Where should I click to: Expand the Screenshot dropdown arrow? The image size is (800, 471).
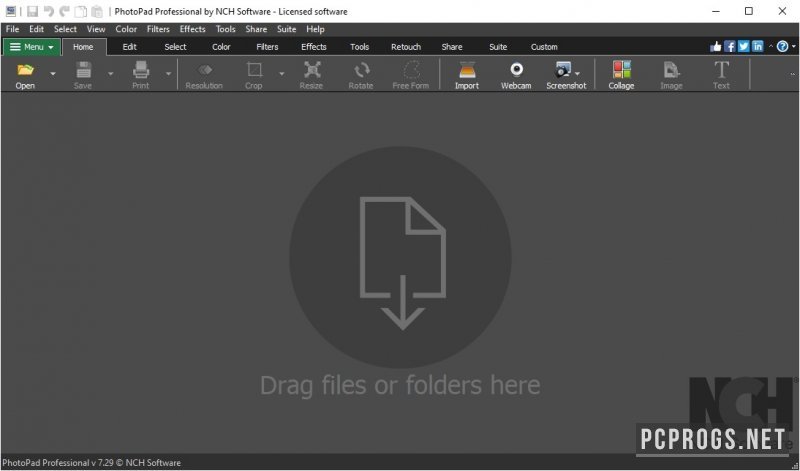pyautogui.click(x=577, y=73)
